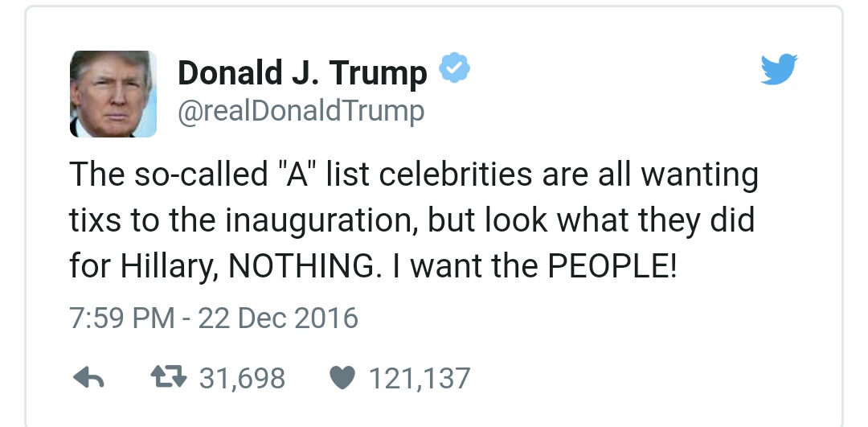The height and width of the screenshot is (427, 868).
Task: Open the profile avatar photo
Action: pos(113,93)
